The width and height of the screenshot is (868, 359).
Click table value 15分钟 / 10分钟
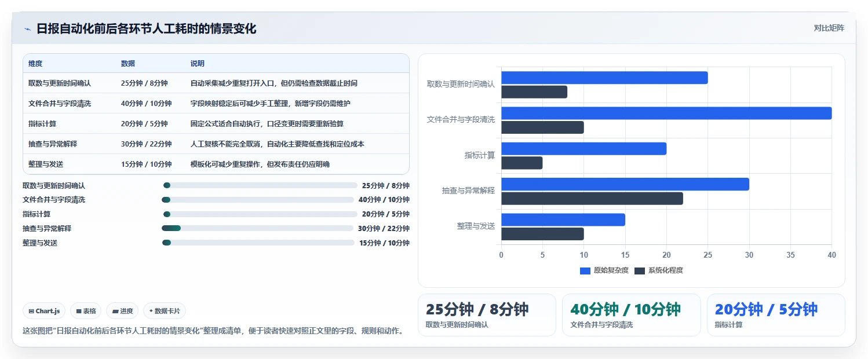(147, 164)
